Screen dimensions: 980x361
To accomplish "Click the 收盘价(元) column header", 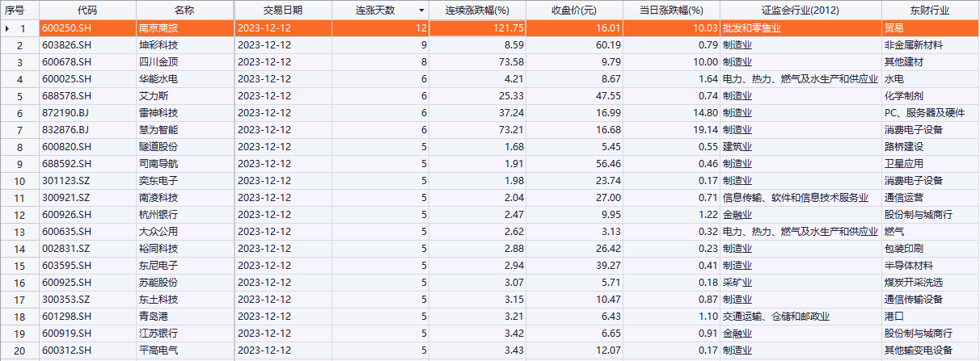I will point(574,10).
